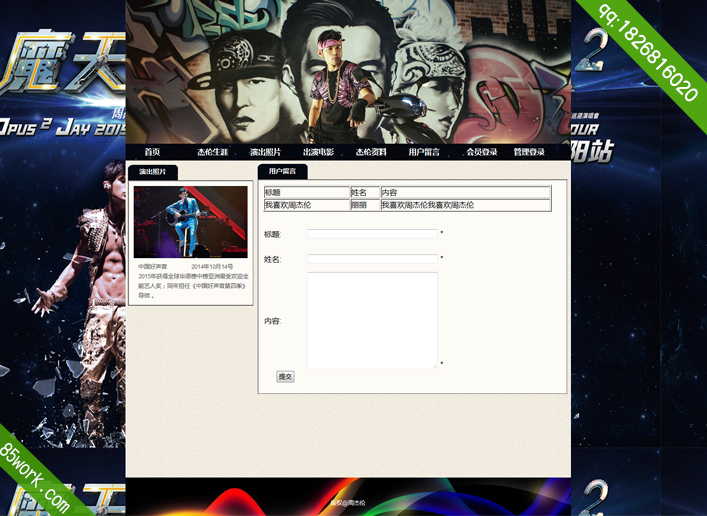Select the 我喜欢周杰伦 title cell
This screenshot has height=516, width=707.
[x=307, y=205]
